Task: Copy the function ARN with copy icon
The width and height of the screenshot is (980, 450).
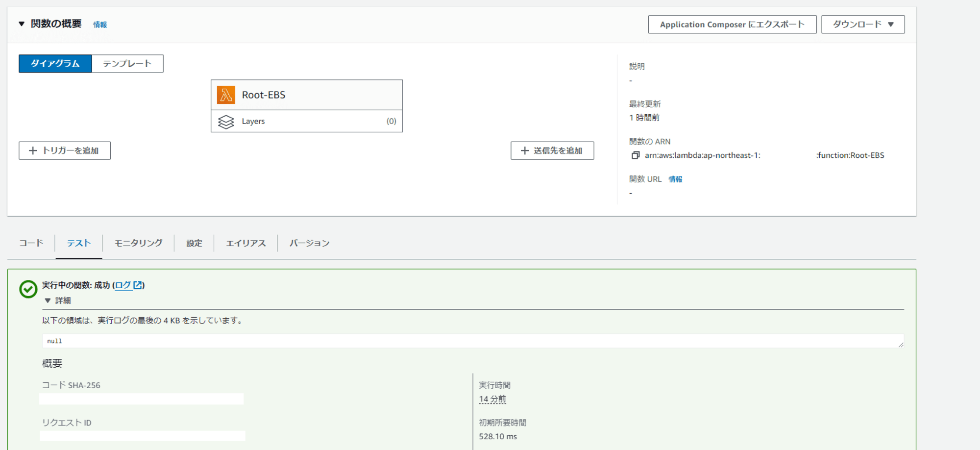Action: pyautogui.click(x=636, y=155)
